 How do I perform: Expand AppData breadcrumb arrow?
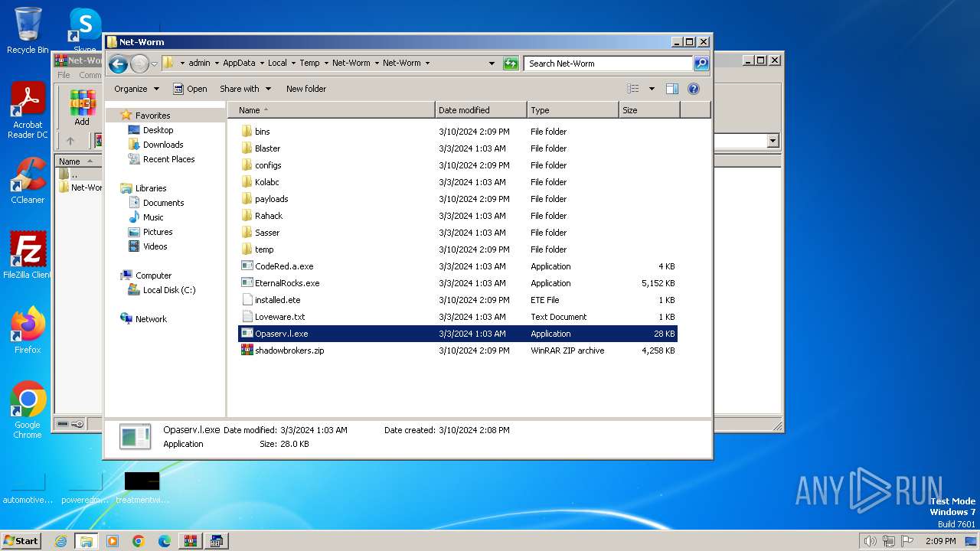tap(262, 64)
